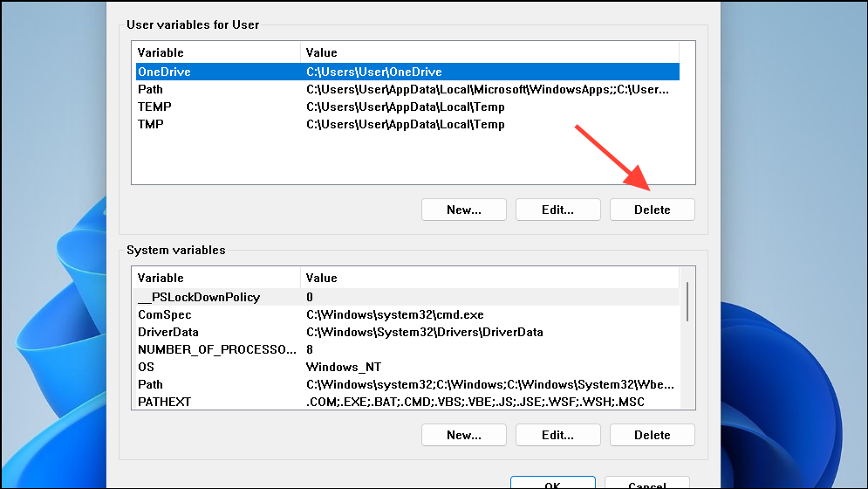Click the System variables list scrollbar thumb

click(687, 301)
